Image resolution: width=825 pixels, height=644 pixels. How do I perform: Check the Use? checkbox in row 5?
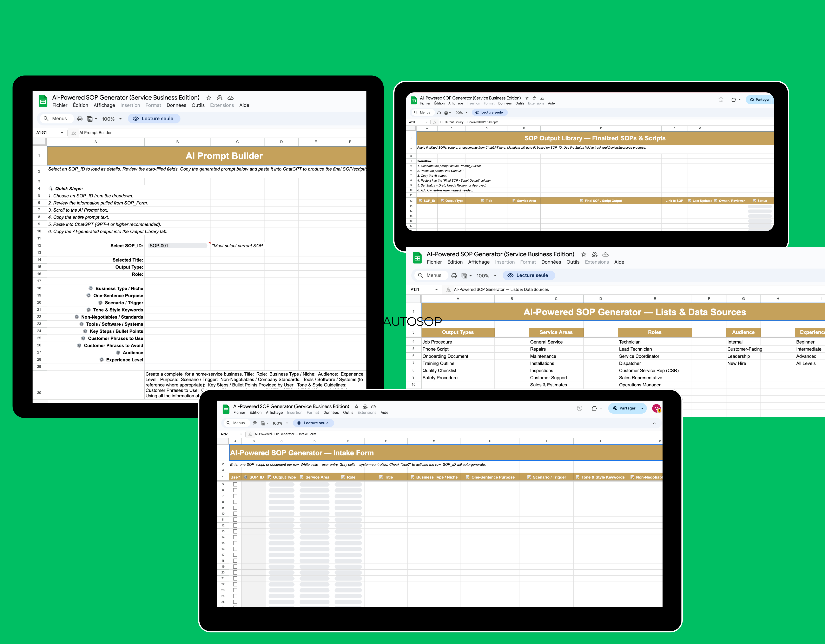235,484
